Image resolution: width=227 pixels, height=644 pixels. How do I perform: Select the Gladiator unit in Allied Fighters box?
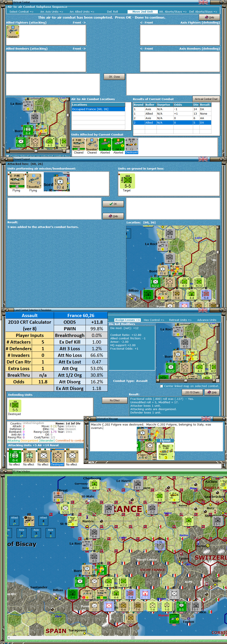click(x=13, y=32)
